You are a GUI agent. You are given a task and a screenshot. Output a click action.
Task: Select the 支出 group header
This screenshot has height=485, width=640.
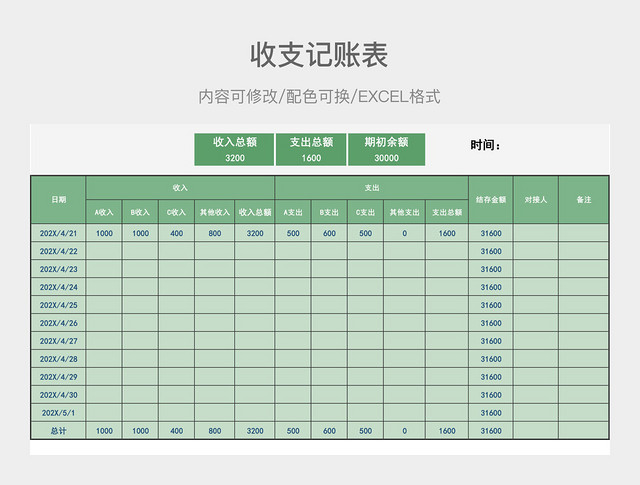coord(371,188)
